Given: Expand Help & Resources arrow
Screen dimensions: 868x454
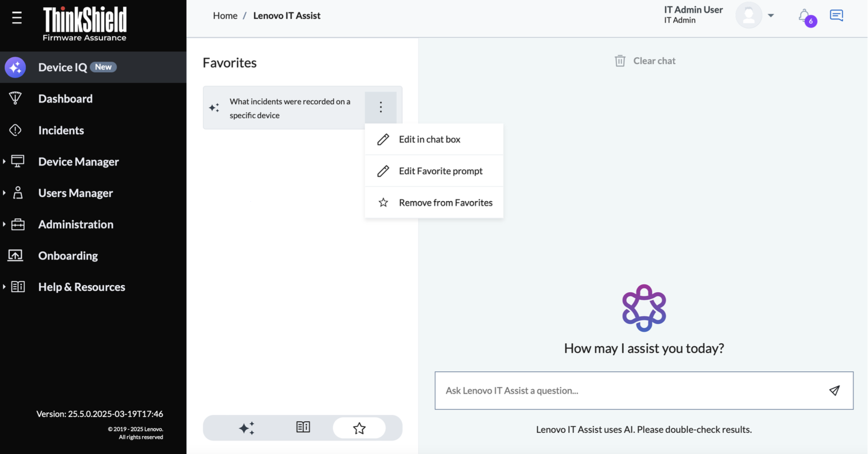Looking at the screenshot, I should 4,287.
